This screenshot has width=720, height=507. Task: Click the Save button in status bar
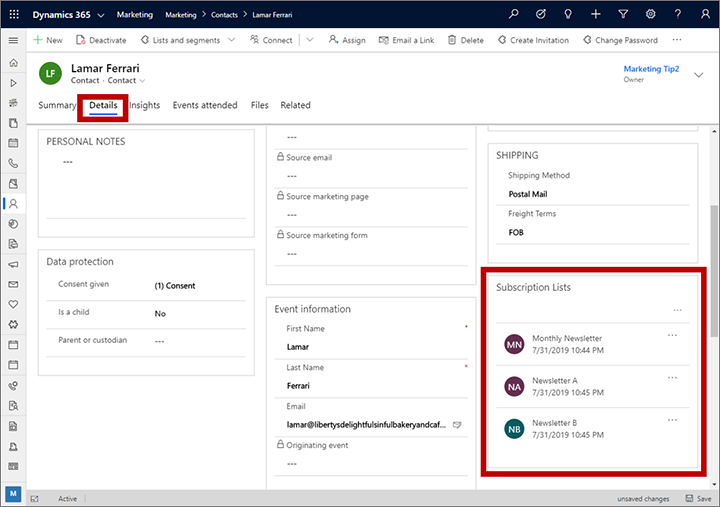(x=698, y=498)
